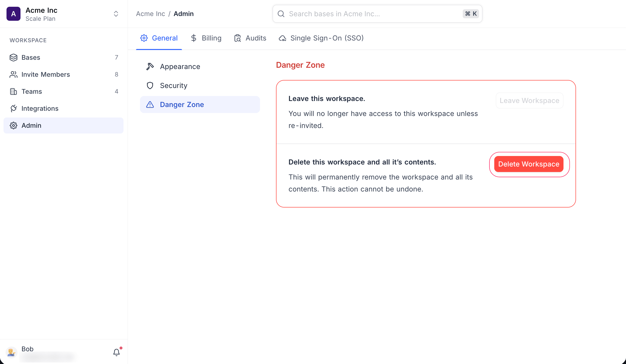Screen dimensions: 626x364
Task: Switch to the Audits tab
Action: pyautogui.click(x=250, y=38)
